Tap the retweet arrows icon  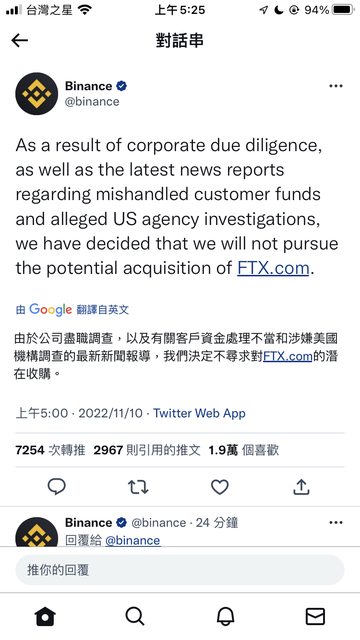[138, 487]
